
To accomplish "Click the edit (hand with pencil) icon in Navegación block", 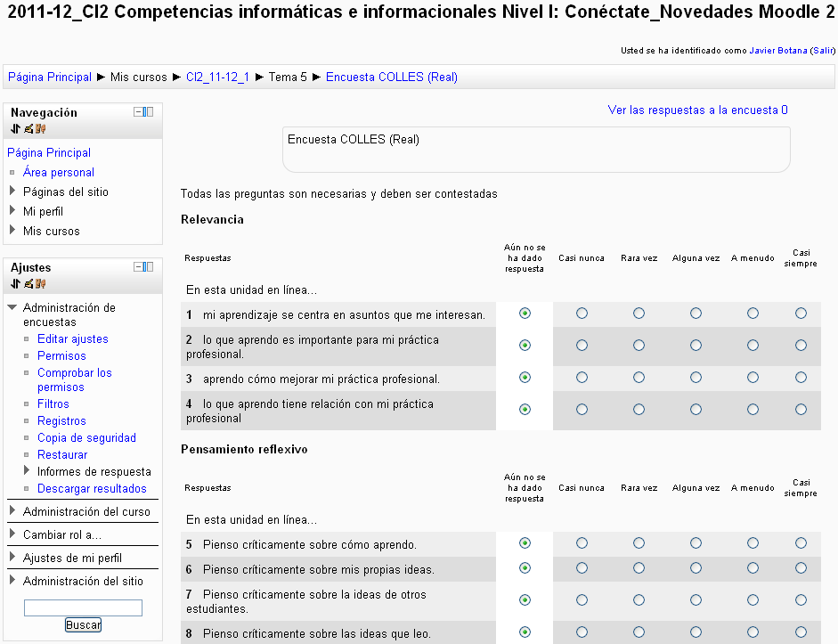I will [28, 128].
